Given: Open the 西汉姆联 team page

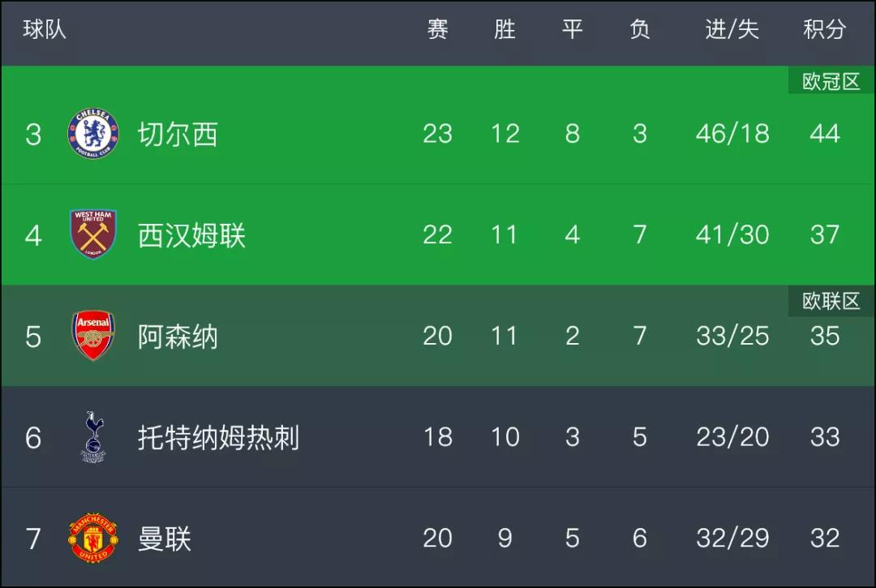Looking at the screenshot, I should [191, 235].
